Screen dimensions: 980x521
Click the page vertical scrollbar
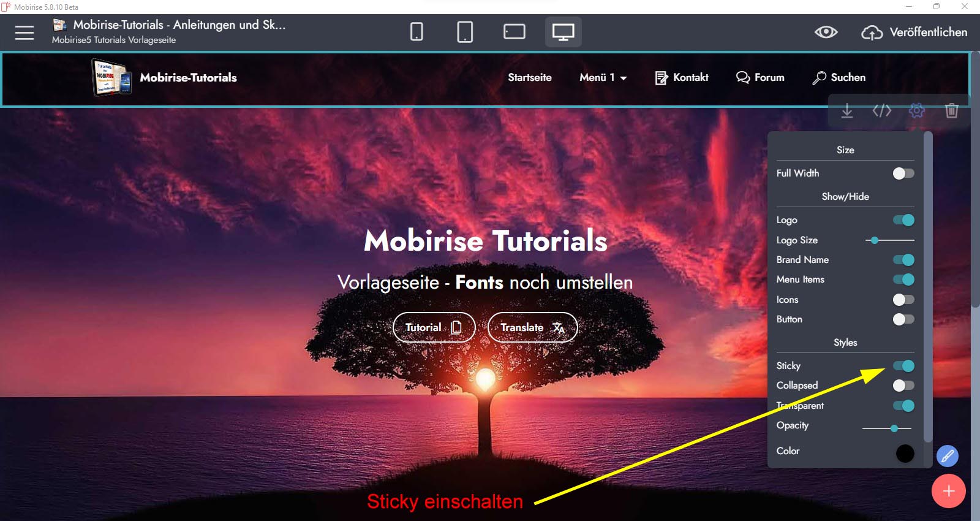tap(975, 179)
